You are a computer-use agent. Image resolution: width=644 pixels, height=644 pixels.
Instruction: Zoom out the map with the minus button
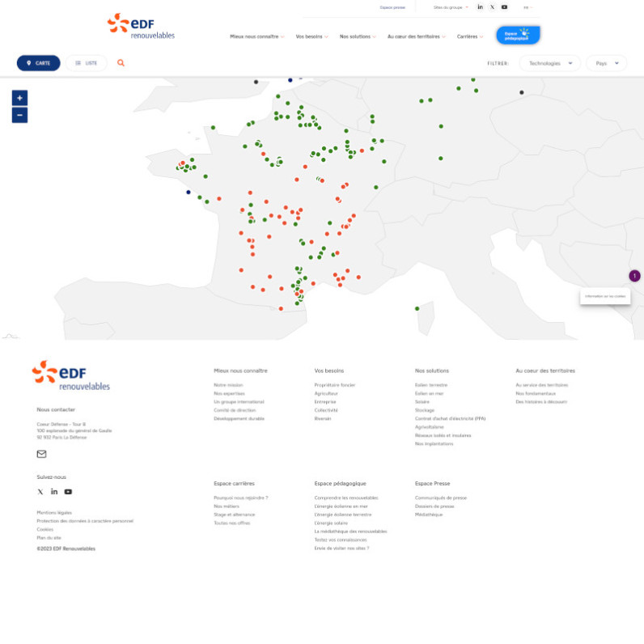click(x=19, y=115)
